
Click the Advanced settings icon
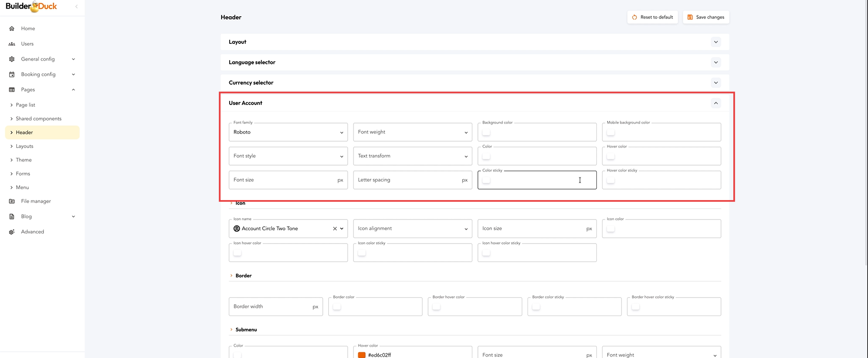(12, 232)
